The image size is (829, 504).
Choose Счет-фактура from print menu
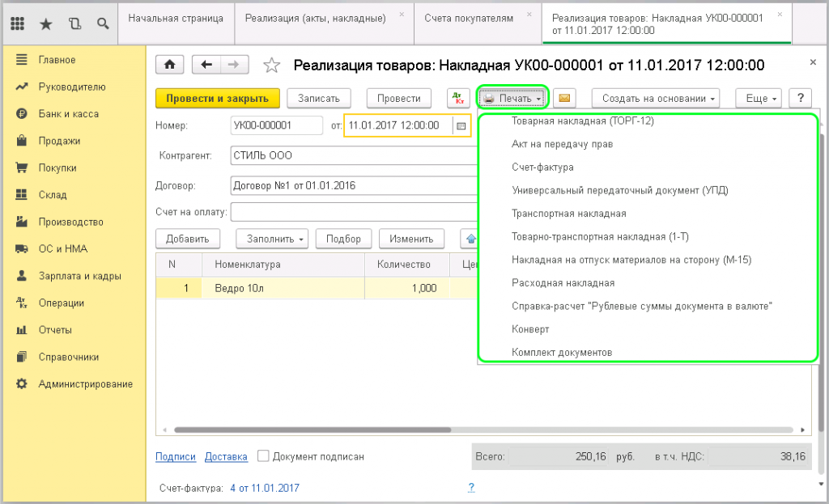tap(542, 167)
